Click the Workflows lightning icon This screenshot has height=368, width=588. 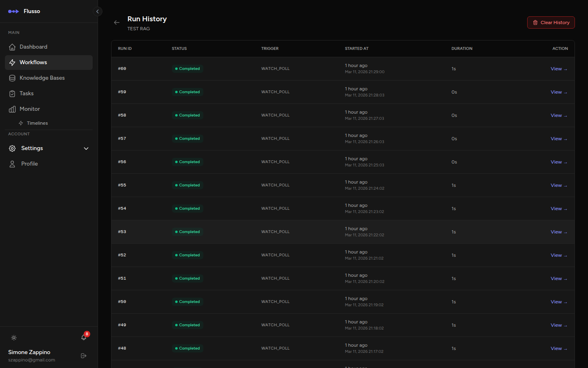click(12, 63)
